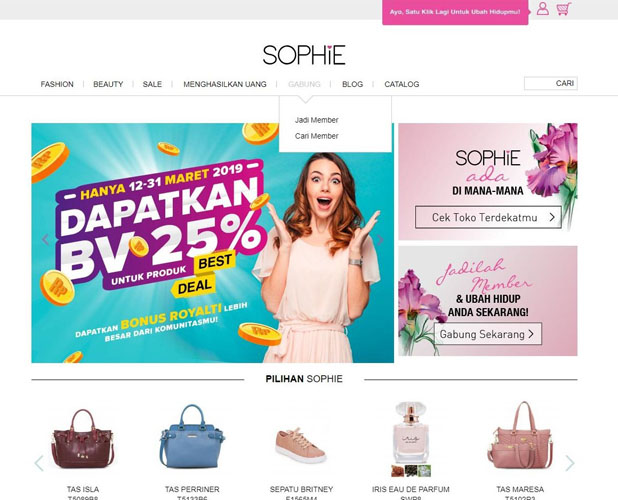Image resolution: width=618 pixels, height=500 pixels.
Task: Click the Gabung Sekarang button
Action: (x=488, y=334)
